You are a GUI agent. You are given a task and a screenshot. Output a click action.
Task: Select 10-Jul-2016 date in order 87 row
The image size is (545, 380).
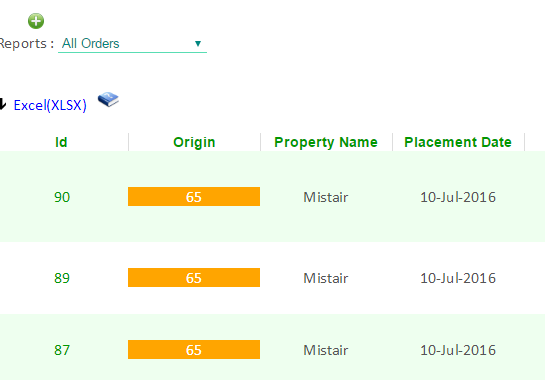458,350
